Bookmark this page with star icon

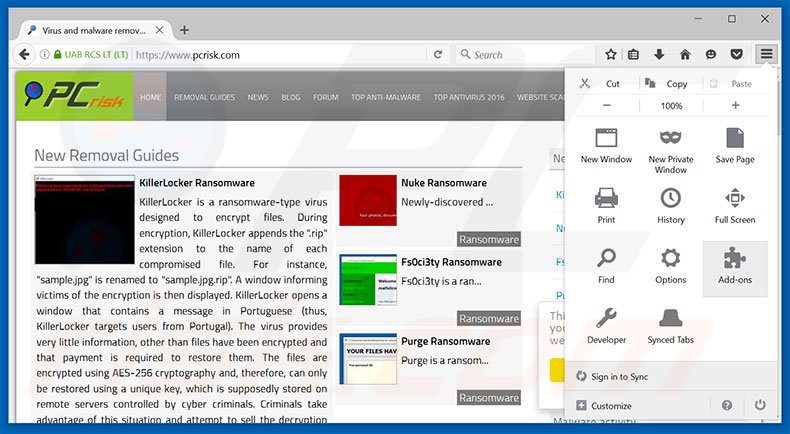click(x=611, y=54)
